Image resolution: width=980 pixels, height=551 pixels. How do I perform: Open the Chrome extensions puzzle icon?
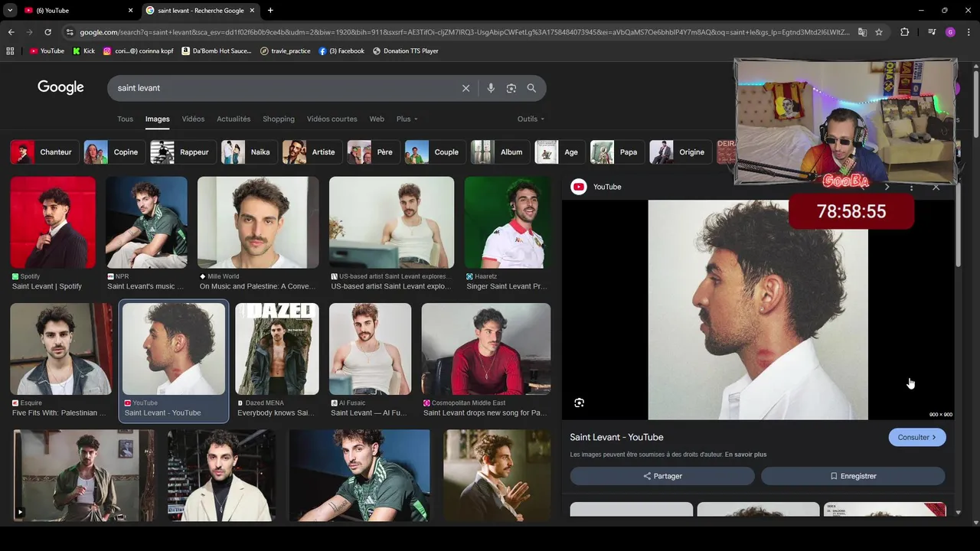tap(904, 32)
